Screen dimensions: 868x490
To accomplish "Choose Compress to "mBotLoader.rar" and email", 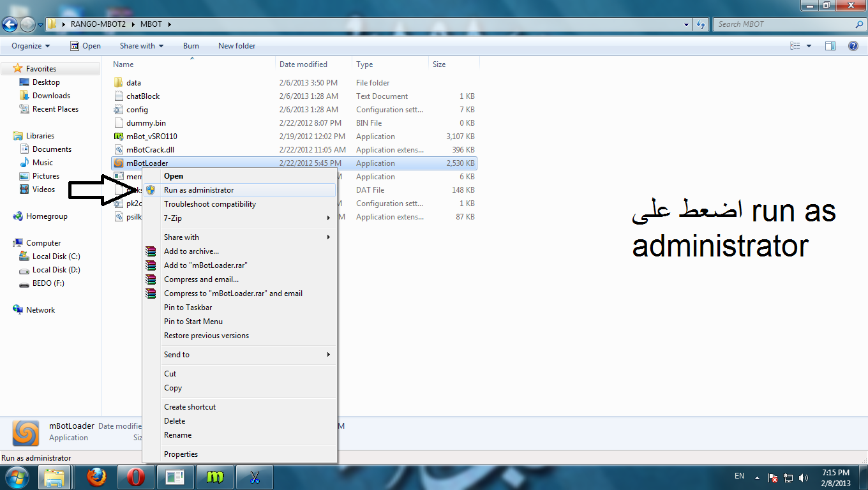I will pos(239,293).
